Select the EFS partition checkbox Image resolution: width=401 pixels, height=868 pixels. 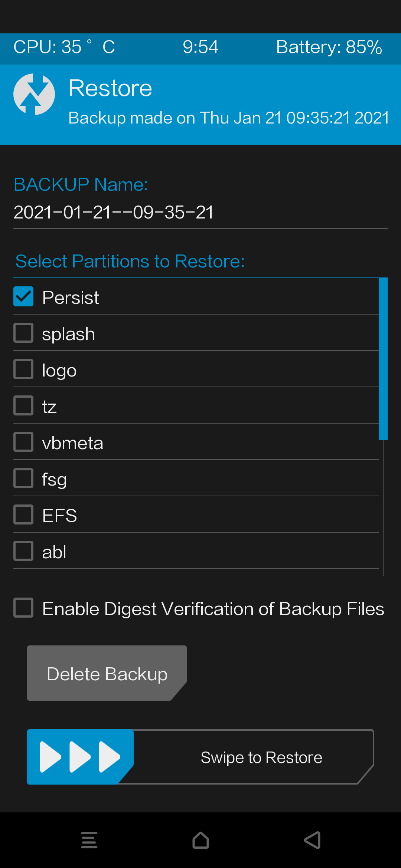coord(23,514)
